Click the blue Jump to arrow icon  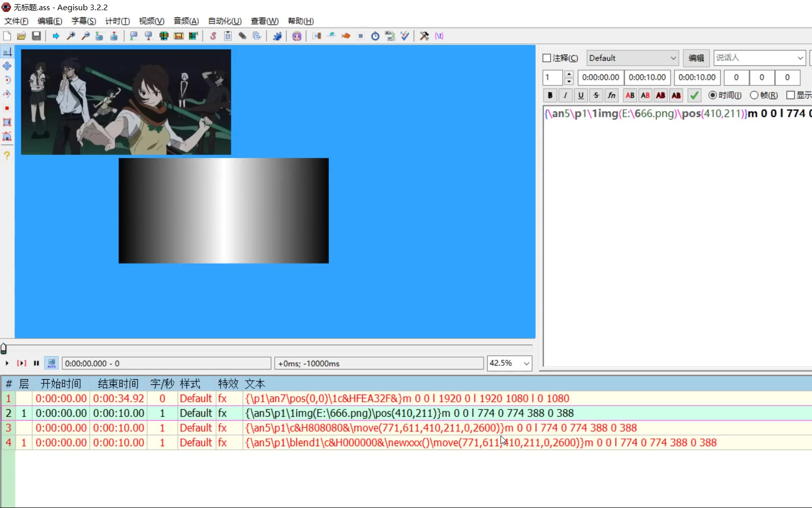56,36
